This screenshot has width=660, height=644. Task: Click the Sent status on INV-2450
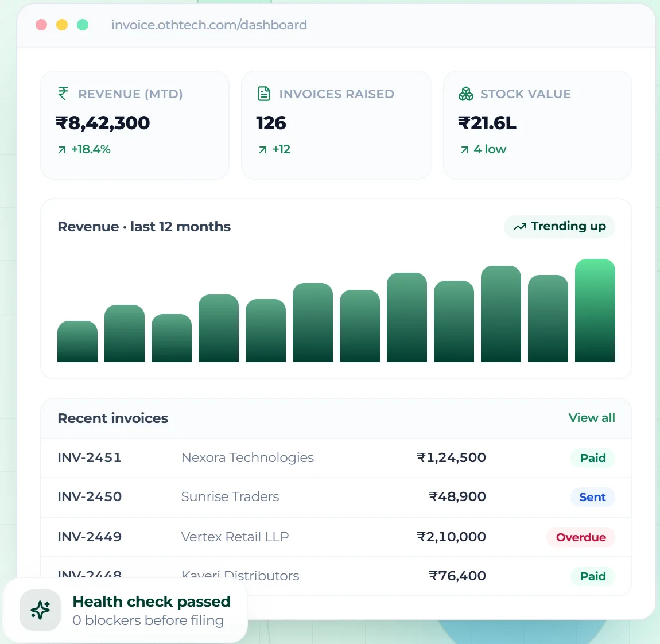coord(592,497)
